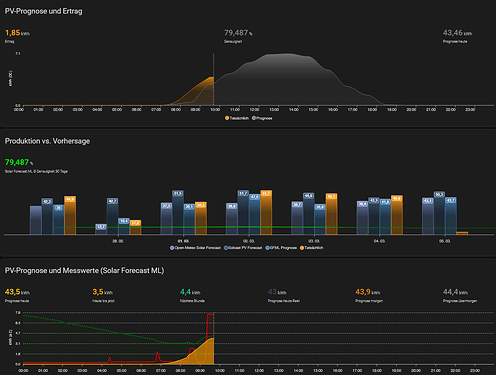Click the 05.03. date label on bar chart
This screenshot has height=375, width=496.
click(x=445, y=241)
